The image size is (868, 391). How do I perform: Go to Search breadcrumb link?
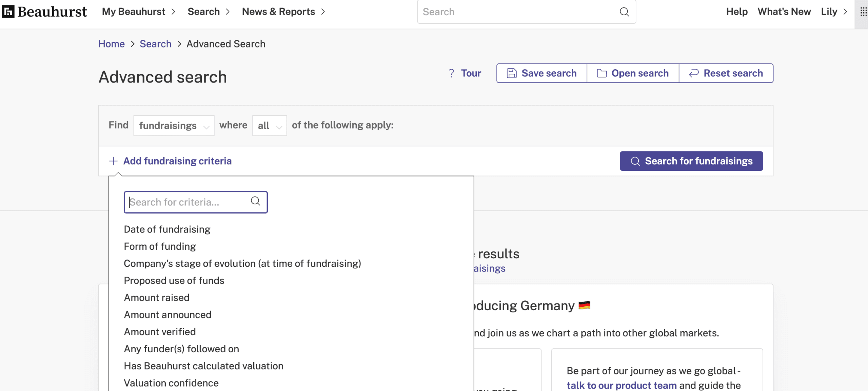(156, 44)
